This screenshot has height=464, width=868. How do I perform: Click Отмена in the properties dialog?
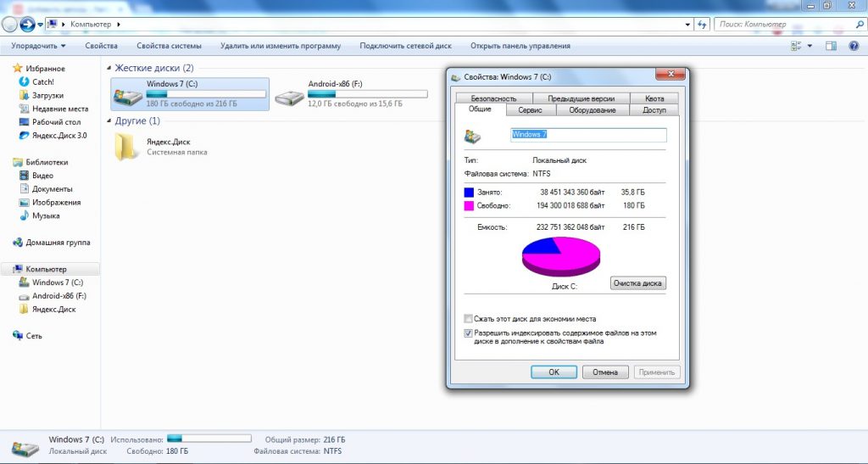point(605,372)
